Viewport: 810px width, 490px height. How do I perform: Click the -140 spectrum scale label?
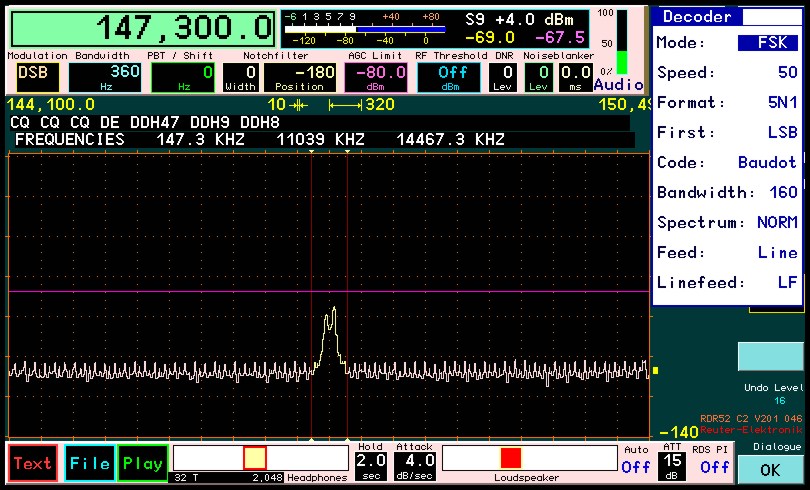(x=679, y=432)
